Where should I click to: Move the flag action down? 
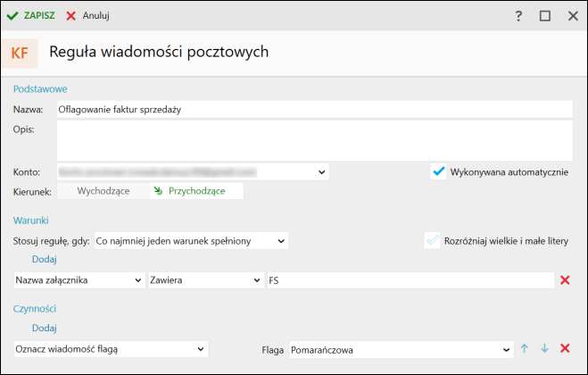click(x=543, y=348)
